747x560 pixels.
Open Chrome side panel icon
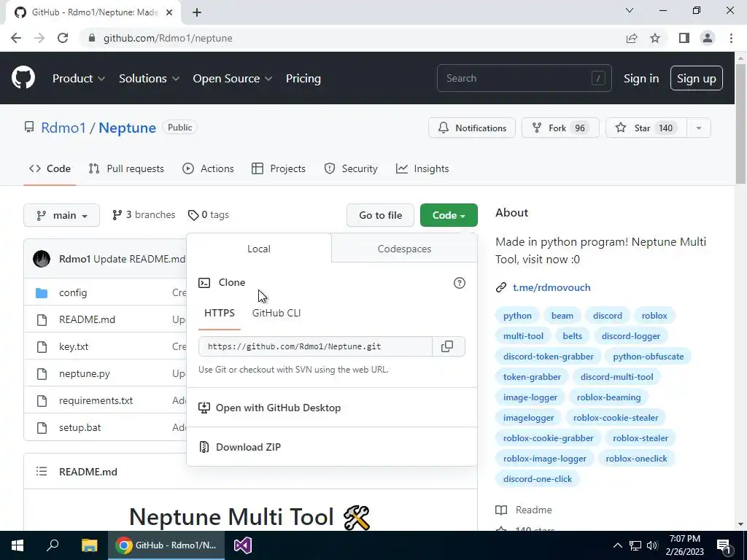point(684,38)
